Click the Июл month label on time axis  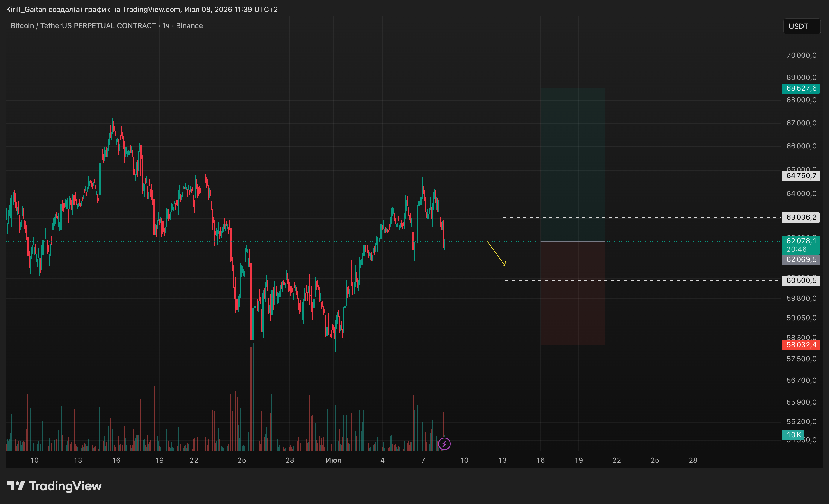tap(333, 460)
